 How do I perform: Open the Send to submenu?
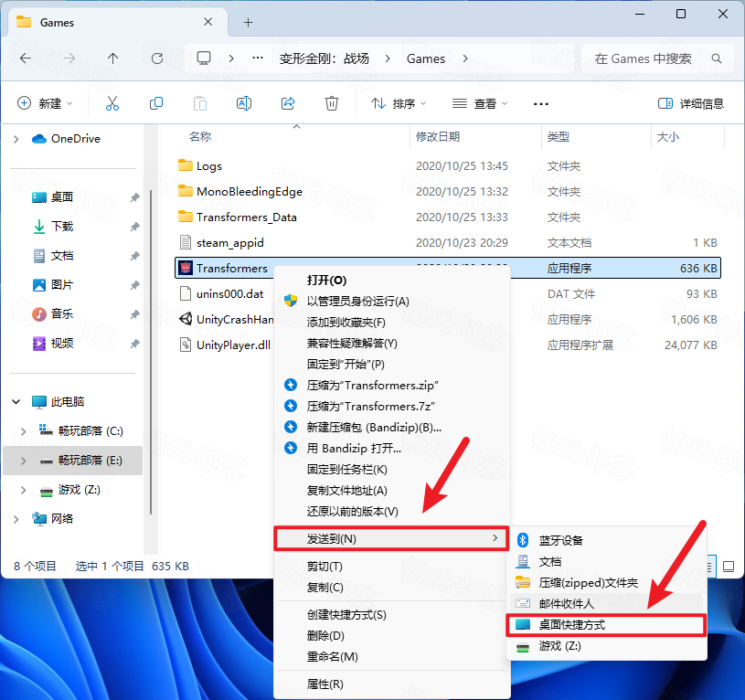pos(391,539)
